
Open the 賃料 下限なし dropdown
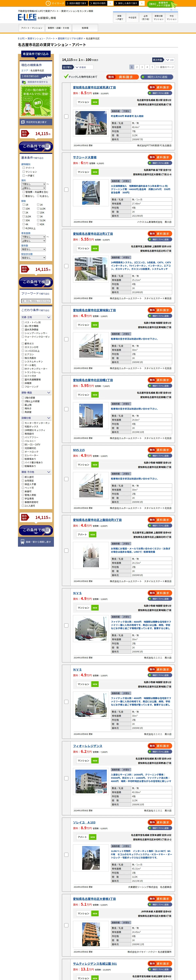click(x=33, y=184)
